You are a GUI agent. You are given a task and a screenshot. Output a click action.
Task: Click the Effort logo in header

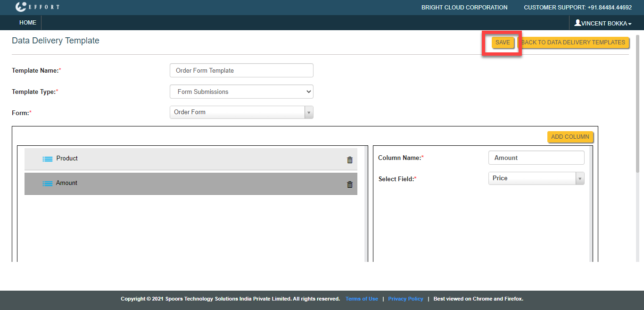(37, 7)
